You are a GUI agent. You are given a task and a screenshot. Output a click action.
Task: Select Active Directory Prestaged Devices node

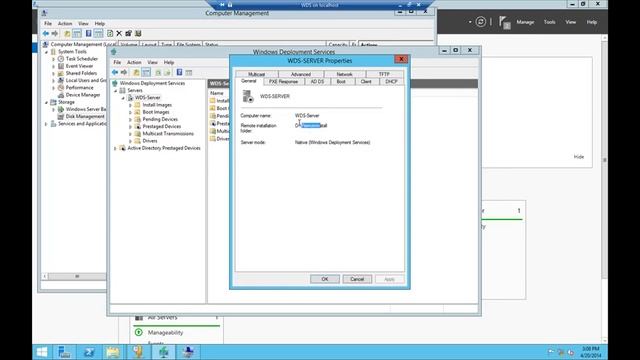click(x=164, y=148)
